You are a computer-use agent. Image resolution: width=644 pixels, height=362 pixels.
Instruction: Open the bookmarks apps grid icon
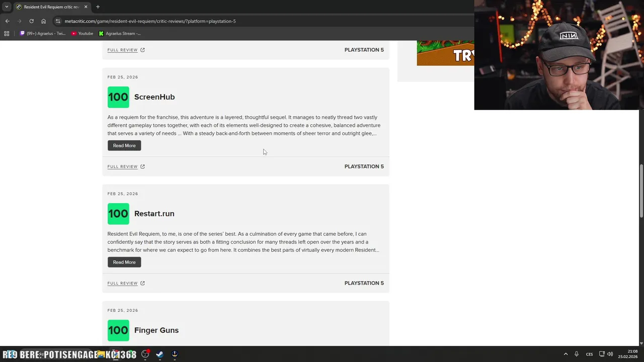pos(7,34)
